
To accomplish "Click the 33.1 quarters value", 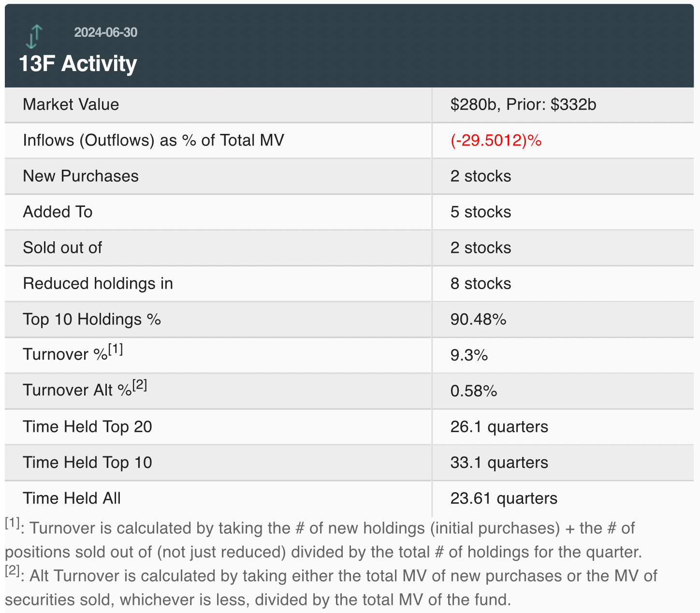I will click(499, 462).
